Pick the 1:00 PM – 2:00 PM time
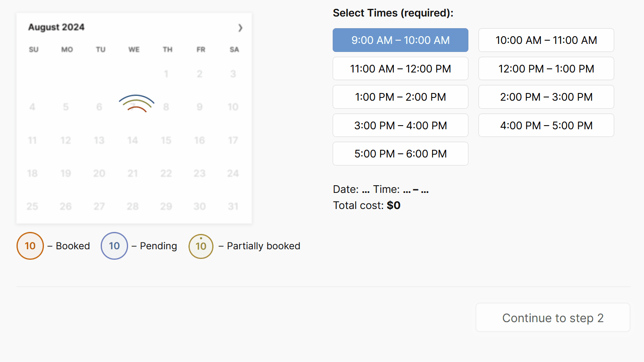 pos(400,97)
